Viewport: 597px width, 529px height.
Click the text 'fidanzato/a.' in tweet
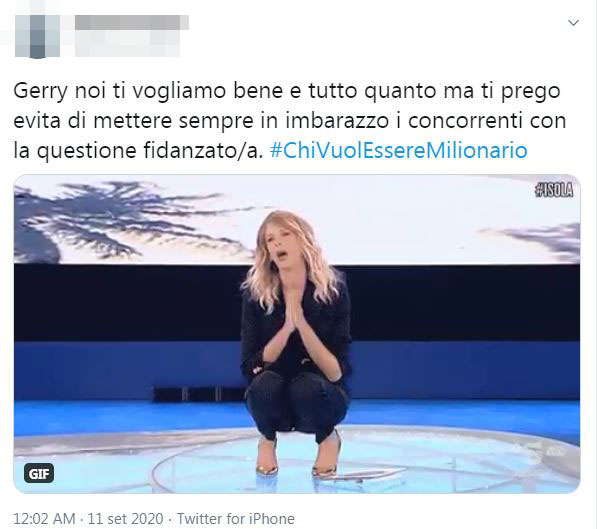tap(203, 150)
